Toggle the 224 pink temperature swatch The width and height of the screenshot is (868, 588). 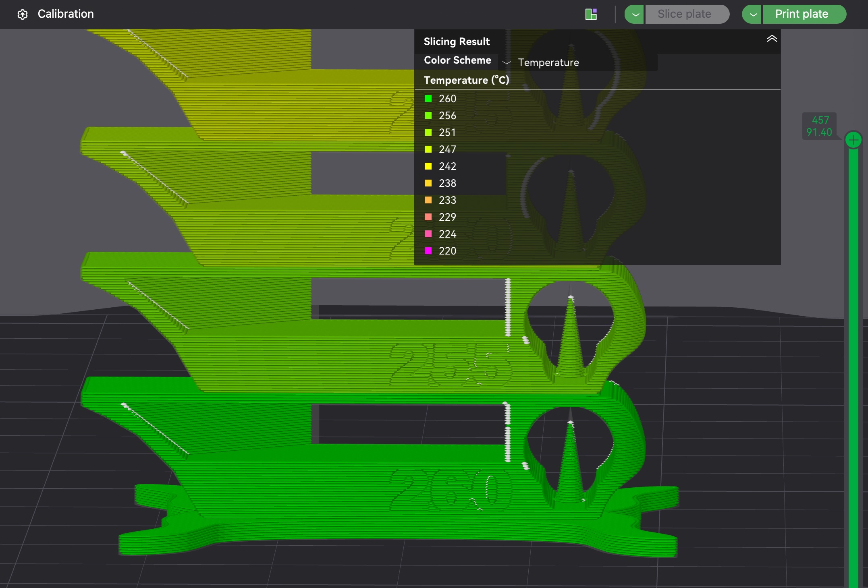pos(428,234)
